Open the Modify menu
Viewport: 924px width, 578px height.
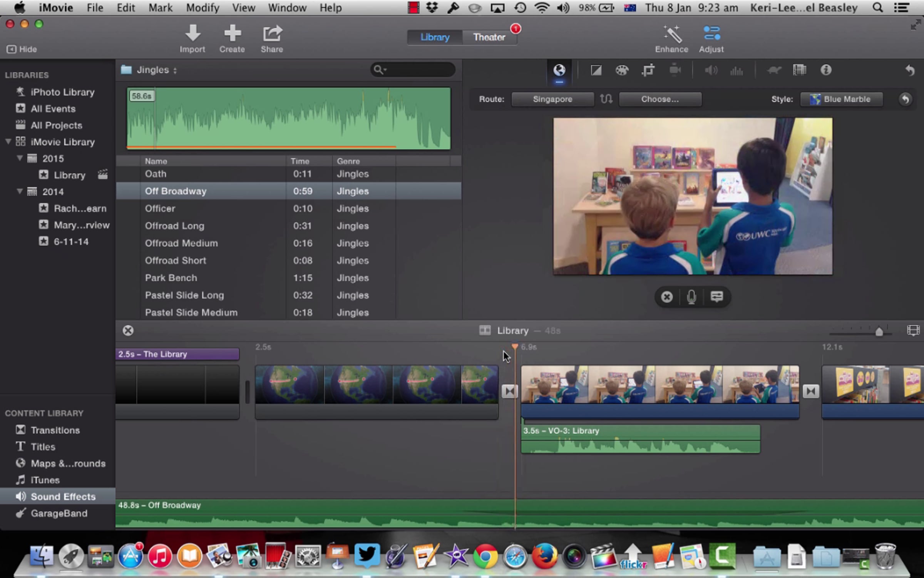(203, 8)
